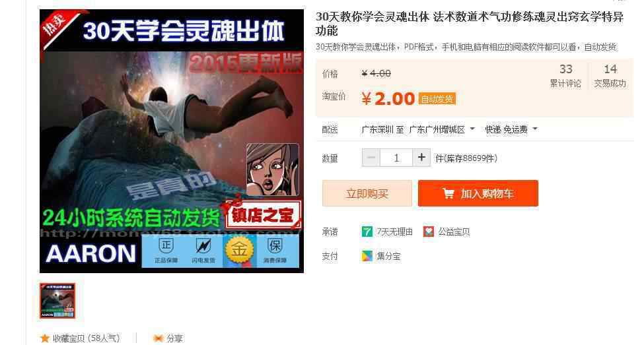
Task: Click the 集分宝 payment icon
Action: point(367,256)
